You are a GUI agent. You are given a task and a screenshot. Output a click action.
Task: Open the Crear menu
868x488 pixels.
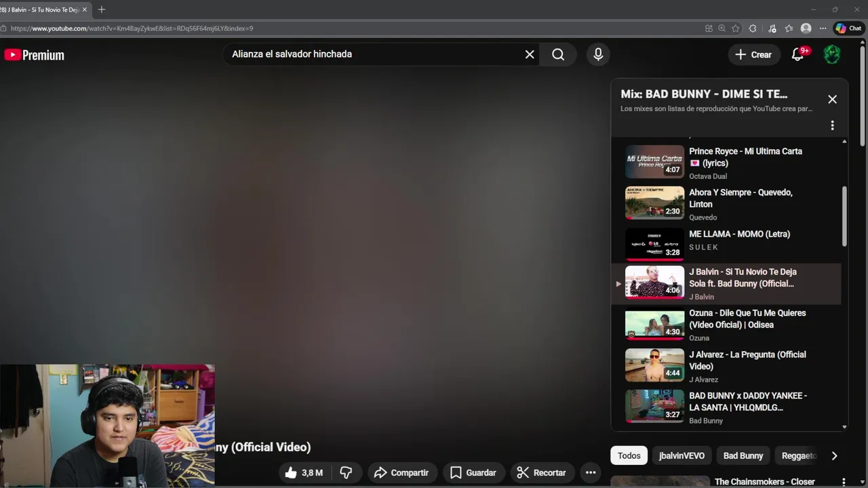753,55
